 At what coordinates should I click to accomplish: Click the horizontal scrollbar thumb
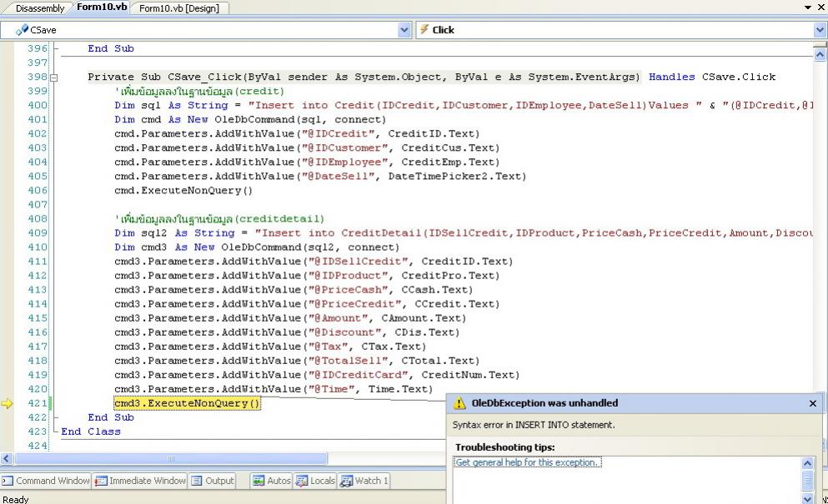click(172, 459)
